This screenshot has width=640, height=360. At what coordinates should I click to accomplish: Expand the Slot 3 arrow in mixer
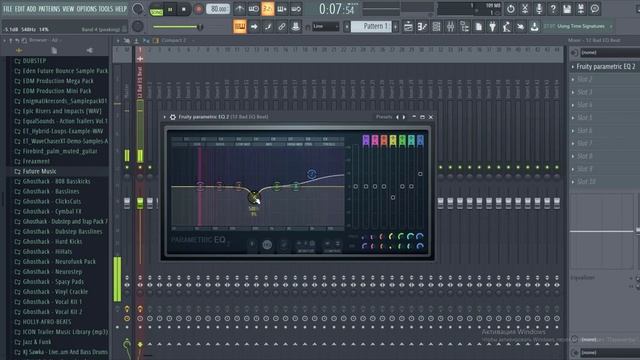[x=573, y=92]
